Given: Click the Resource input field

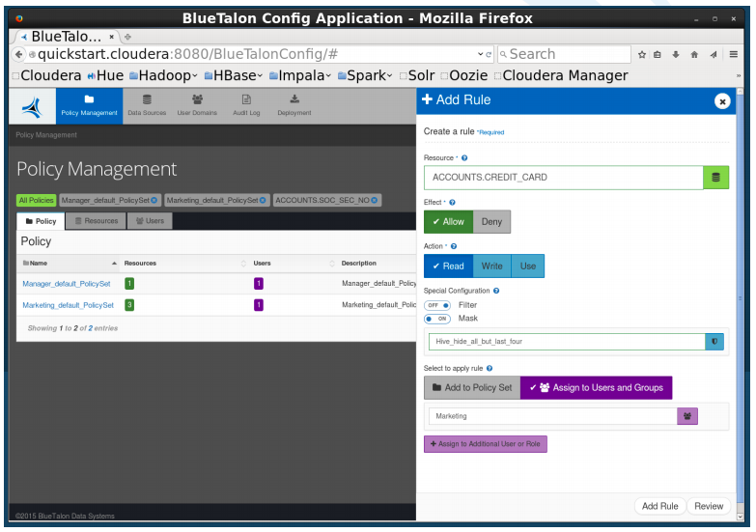Looking at the screenshot, I should pos(564,178).
